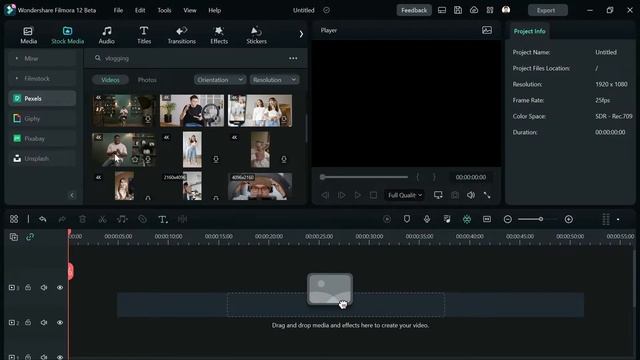
Task: Toggle the timeline link icon
Action: pos(30,237)
